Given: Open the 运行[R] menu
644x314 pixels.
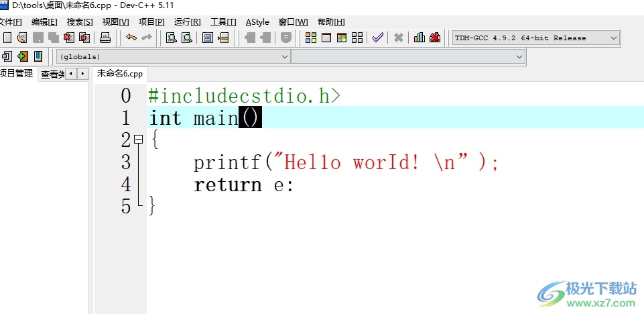Looking at the screenshot, I should [187, 22].
